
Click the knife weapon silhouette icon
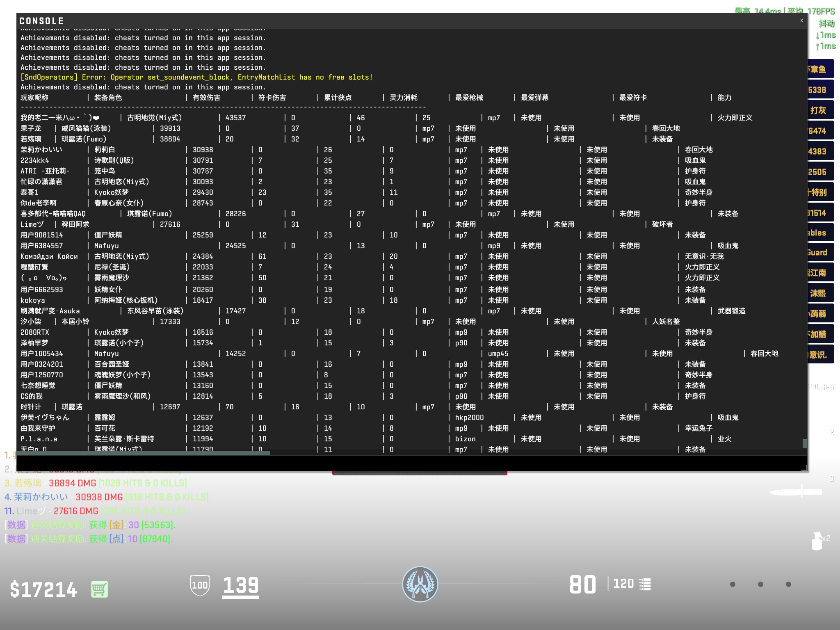click(x=795, y=491)
